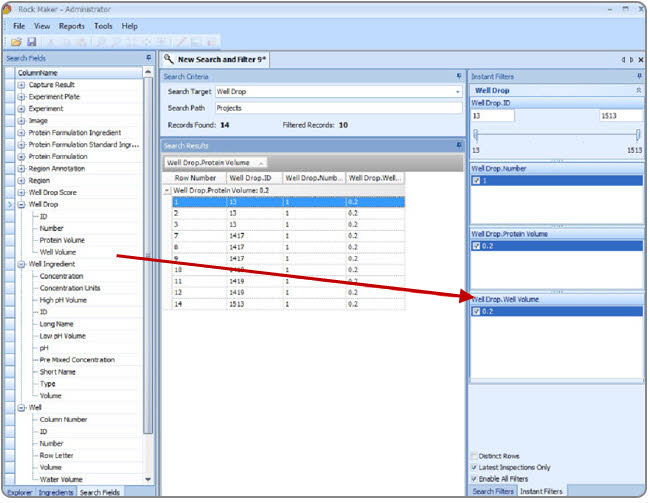The width and height of the screenshot is (650, 503).
Task: Select Column Number under Well
Action: coord(63,420)
